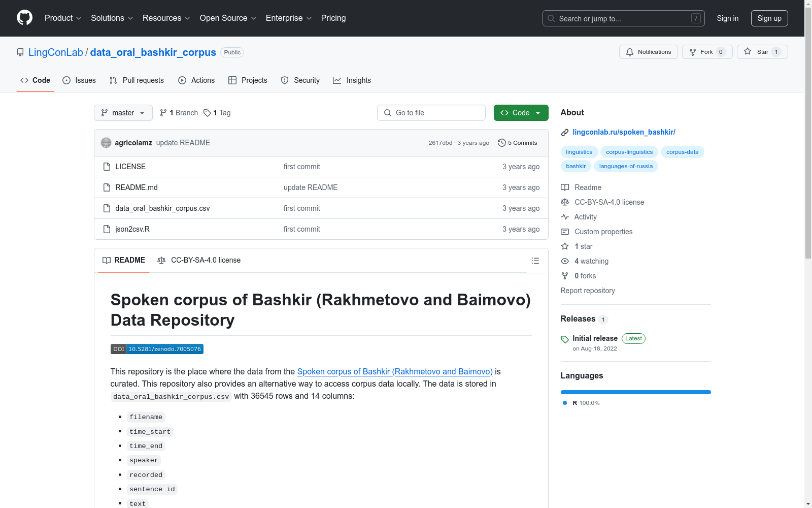Click the corpus-data topic tag
Viewport: 812px width, 508px height.
pos(682,152)
